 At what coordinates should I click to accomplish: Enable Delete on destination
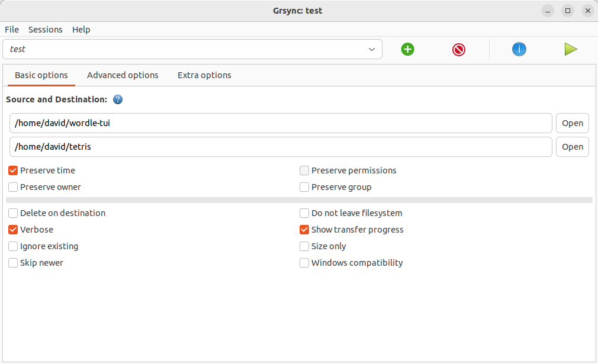(12, 213)
